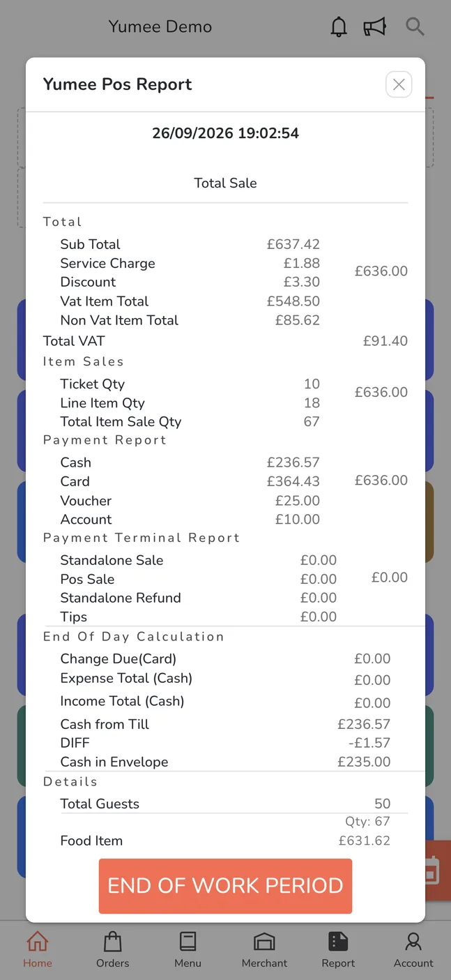Tap the Cash in Envelope row

(x=225, y=762)
